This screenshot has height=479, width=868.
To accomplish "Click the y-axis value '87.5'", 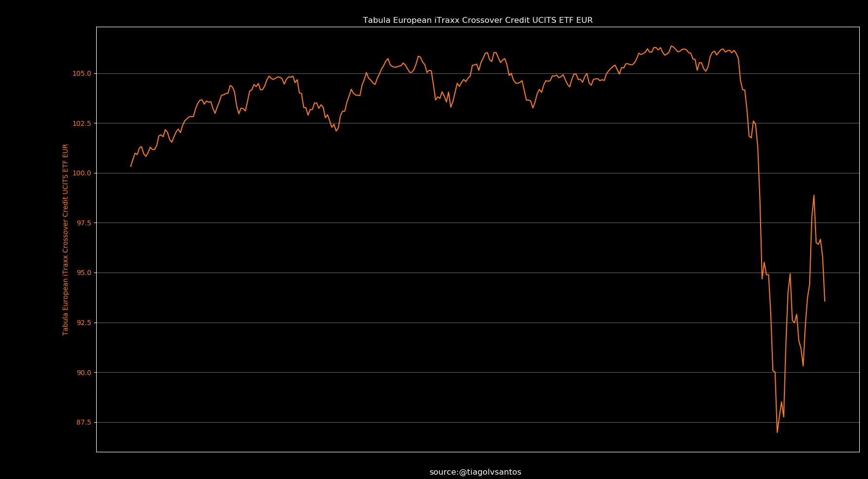I will pyautogui.click(x=84, y=422).
